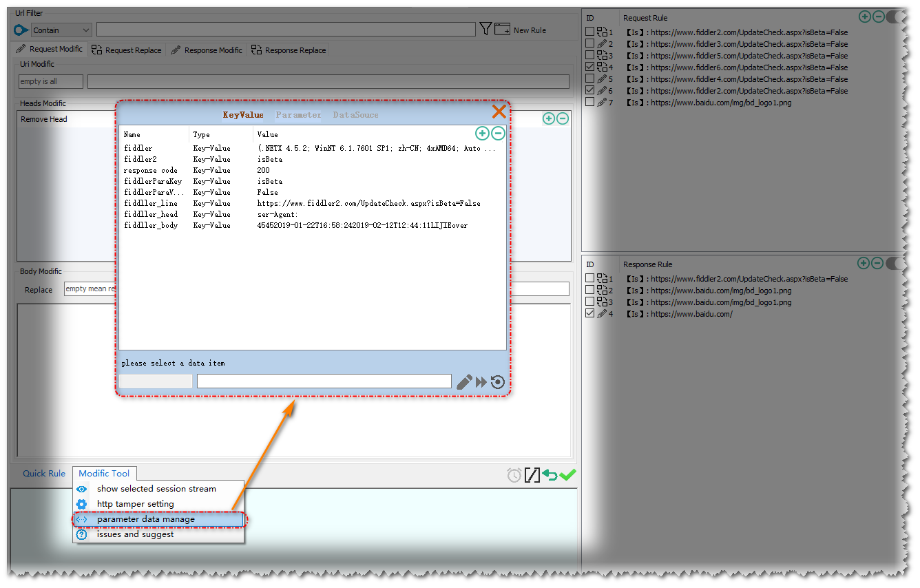Enable request rule 5 checkbox

[x=589, y=78]
